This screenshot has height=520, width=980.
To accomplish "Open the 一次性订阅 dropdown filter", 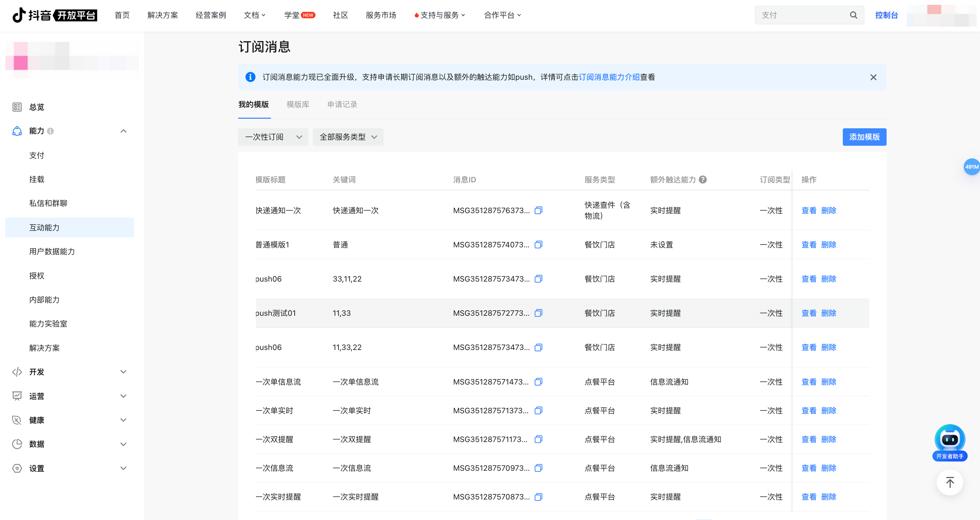I will [x=273, y=137].
